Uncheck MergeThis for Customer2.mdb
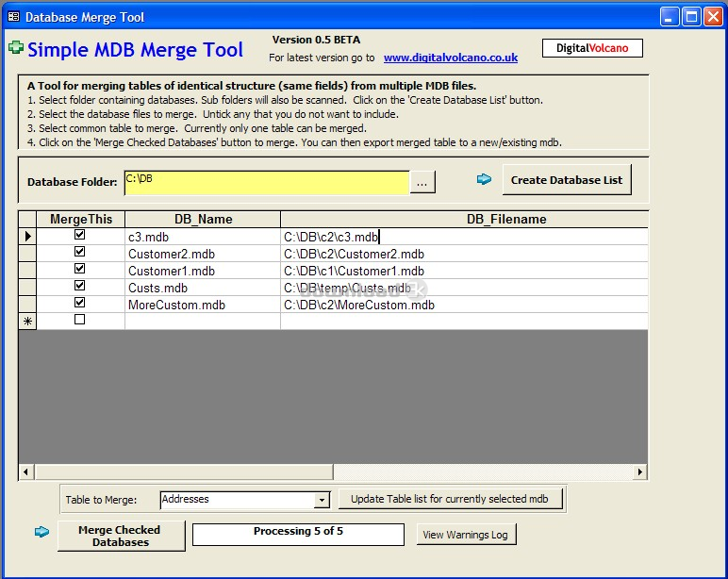The image size is (728, 579). [79, 252]
